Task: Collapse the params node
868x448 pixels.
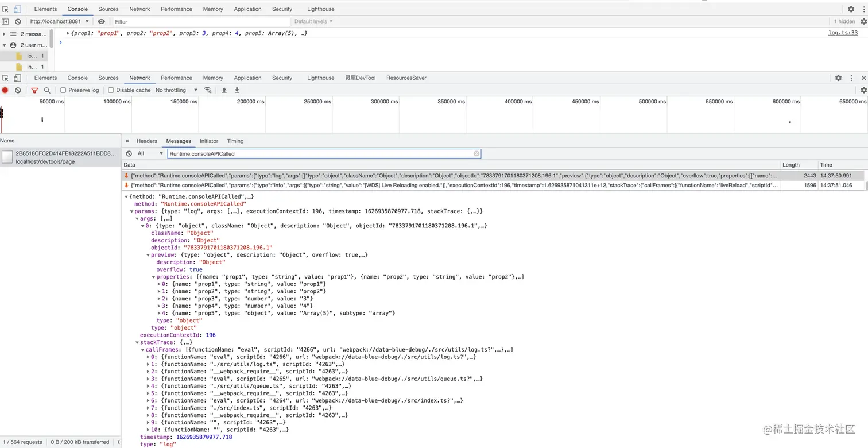Action: 131,211
